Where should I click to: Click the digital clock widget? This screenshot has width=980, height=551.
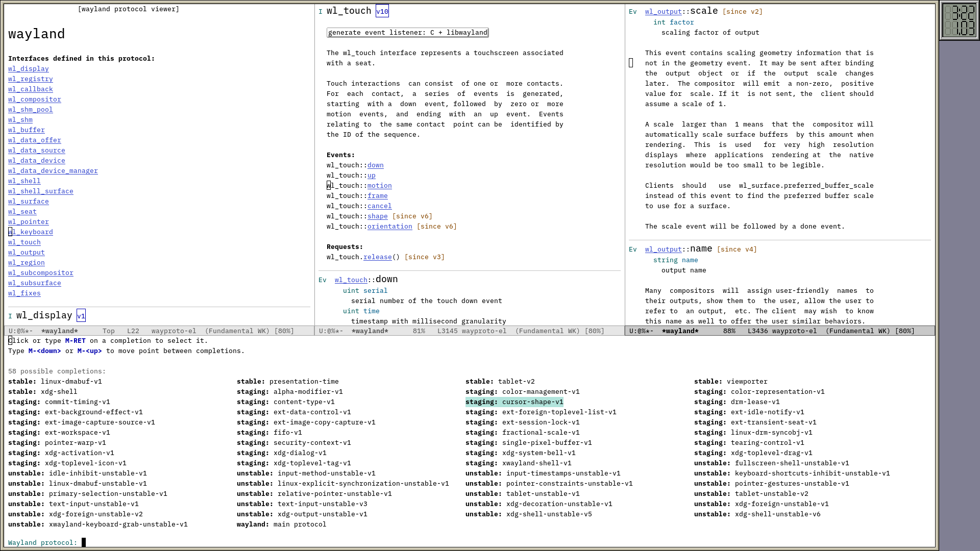coord(959,20)
